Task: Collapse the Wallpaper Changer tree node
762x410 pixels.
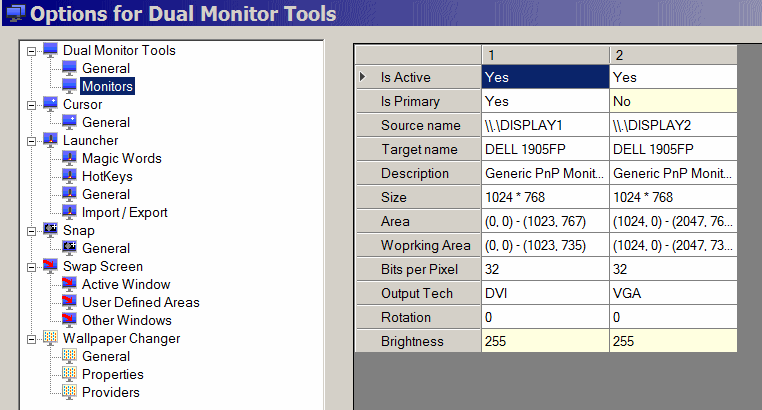Action: [x=33, y=338]
